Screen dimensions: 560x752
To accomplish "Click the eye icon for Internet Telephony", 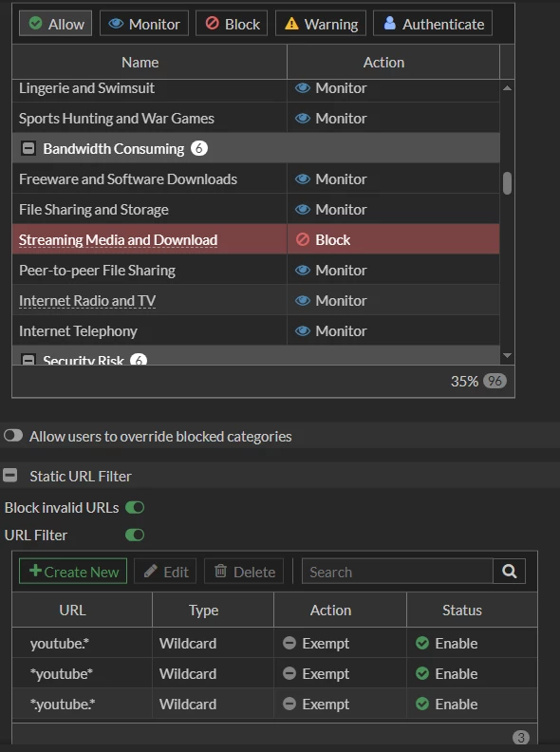I will [303, 331].
